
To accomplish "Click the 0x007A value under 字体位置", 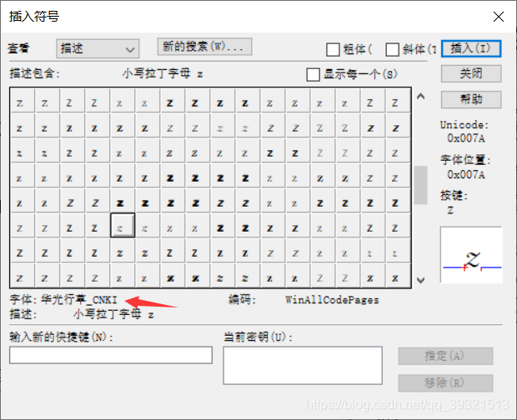I will pyautogui.click(x=466, y=174).
